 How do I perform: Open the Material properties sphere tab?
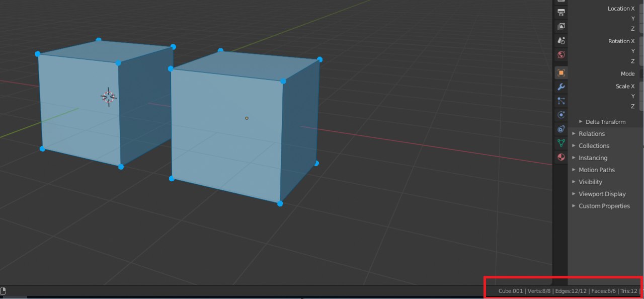561,157
